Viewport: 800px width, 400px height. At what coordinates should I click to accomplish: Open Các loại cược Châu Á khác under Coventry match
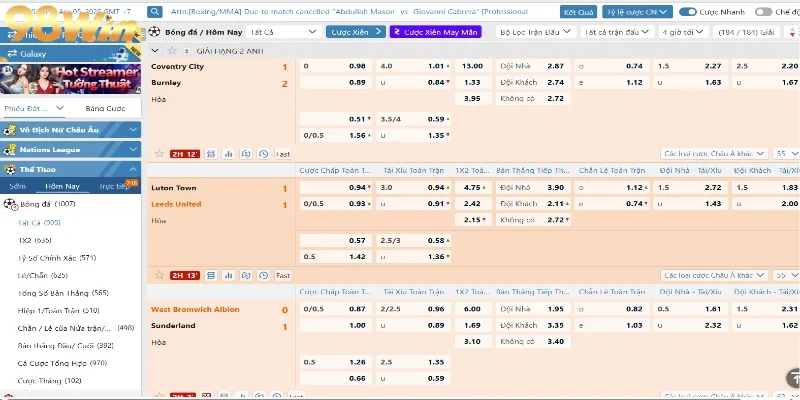(x=714, y=154)
